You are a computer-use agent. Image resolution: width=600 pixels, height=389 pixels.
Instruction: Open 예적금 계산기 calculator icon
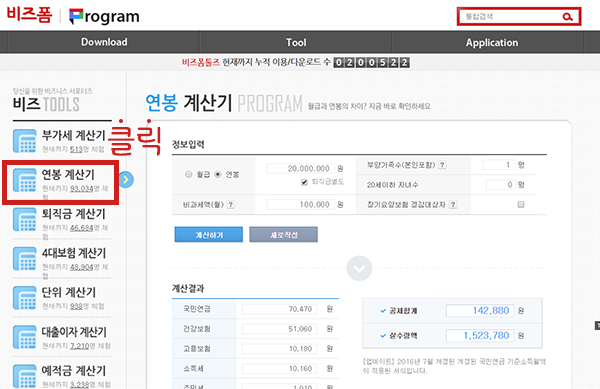click(x=24, y=376)
